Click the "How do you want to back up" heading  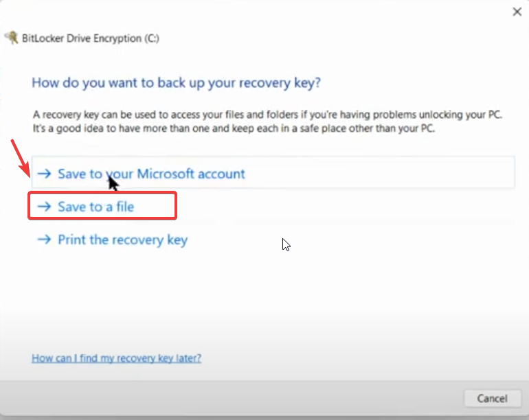[177, 83]
